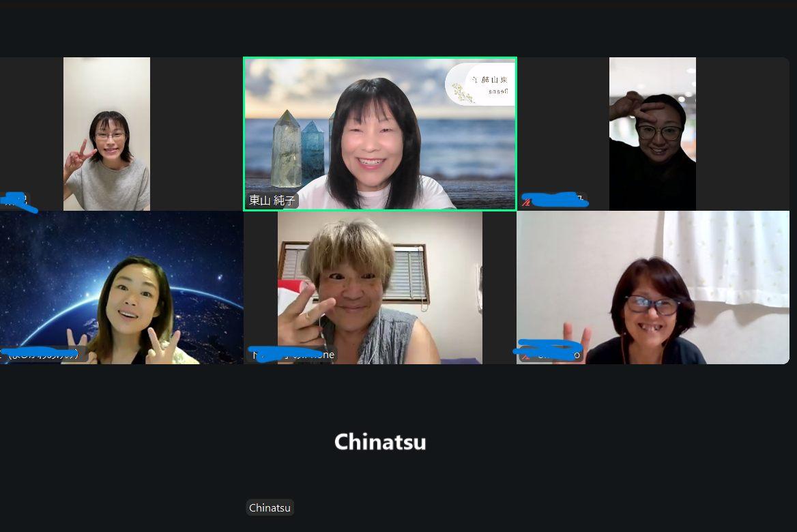Viewport: 797px width, 532px height.
Task: Select the blonde-haired participant's video tile
Action: coord(379,287)
